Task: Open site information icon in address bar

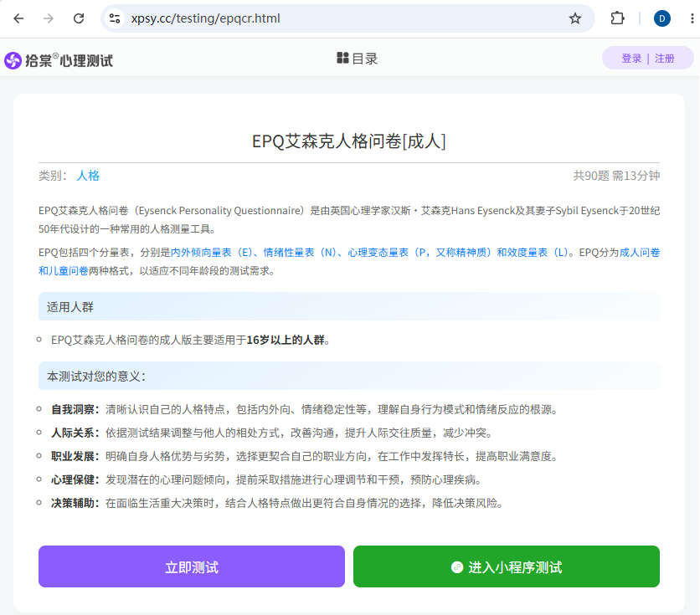Action: tap(115, 18)
